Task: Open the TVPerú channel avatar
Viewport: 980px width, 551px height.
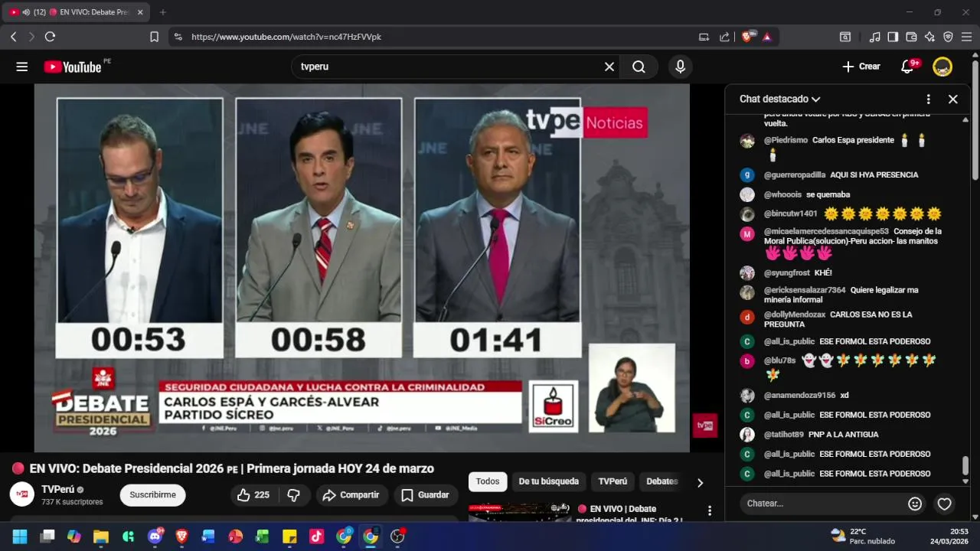Action: 21,494
